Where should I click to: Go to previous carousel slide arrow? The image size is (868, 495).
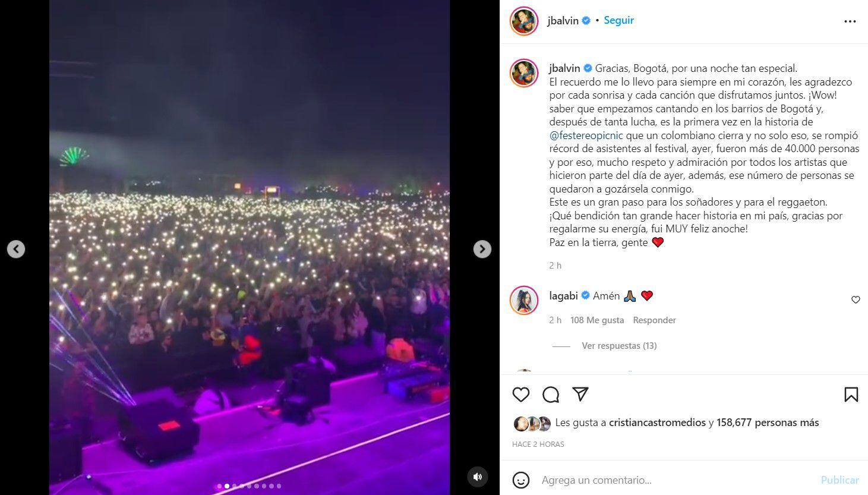[16, 249]
